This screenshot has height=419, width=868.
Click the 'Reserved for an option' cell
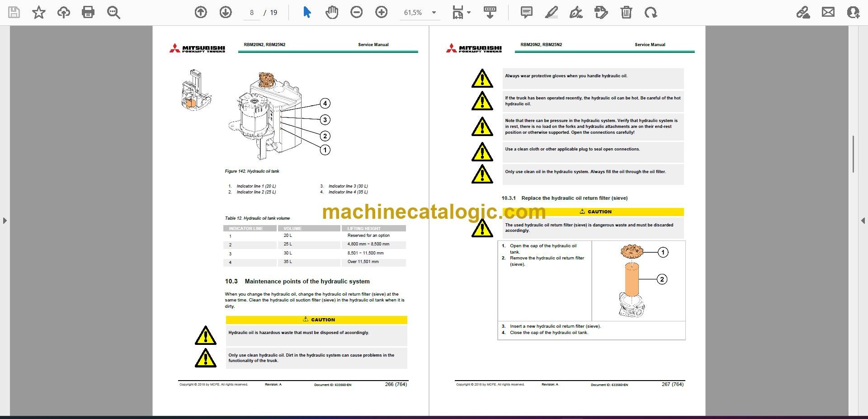point(368,235)
